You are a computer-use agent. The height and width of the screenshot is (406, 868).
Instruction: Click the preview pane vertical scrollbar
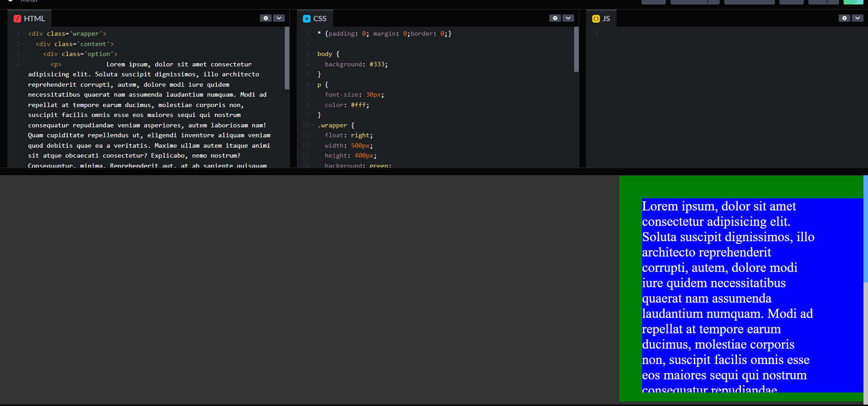[866, 229]
